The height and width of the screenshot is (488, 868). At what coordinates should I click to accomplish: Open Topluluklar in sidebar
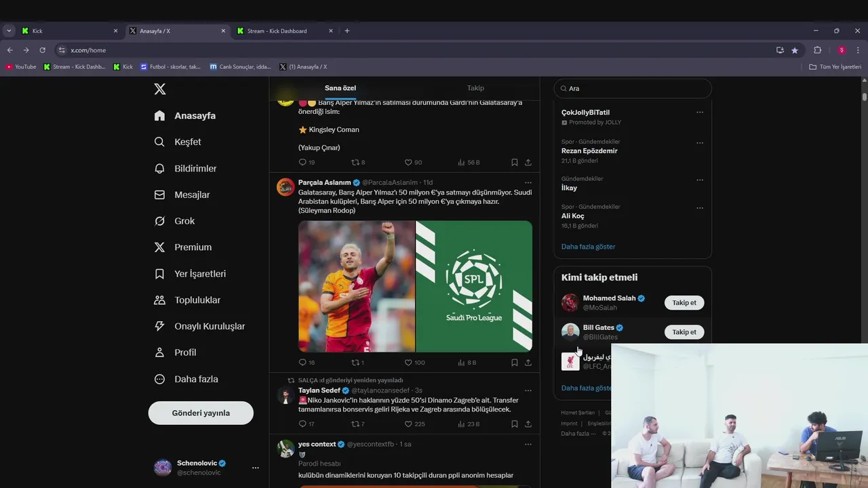(187, 300)
